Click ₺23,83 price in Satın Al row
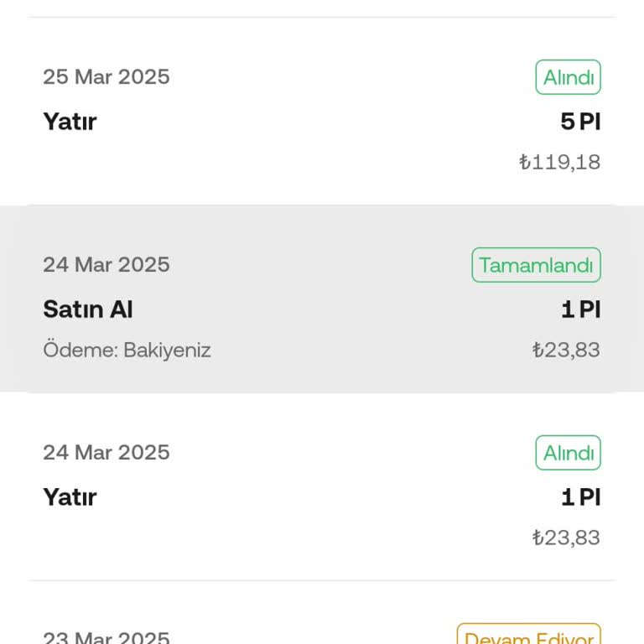This screenshot has height=644, width=644. click(x=566, y=350)
